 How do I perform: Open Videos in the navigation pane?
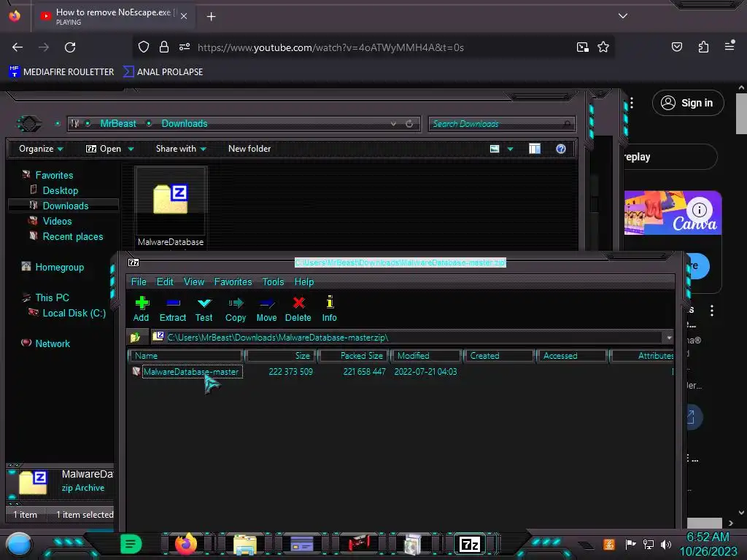[x=57, y=221]
